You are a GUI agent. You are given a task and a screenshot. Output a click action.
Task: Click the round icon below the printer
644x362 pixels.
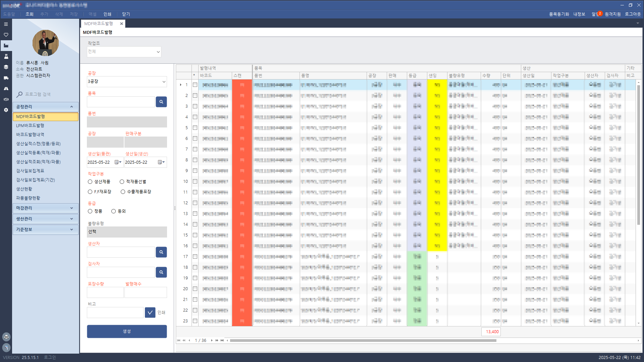click(6, 348)
